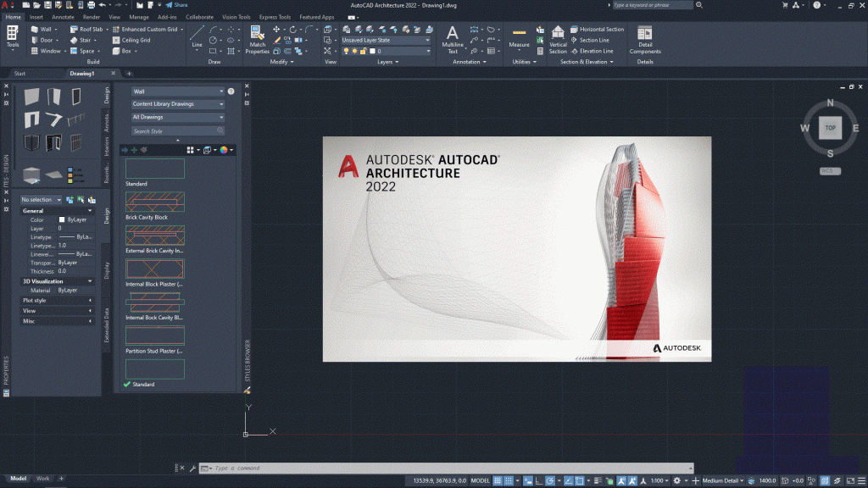Image resolution: width=868 pixels, height=488 pixels.
Task: Switch to the Work layout tab
Action: coord(42,479)
